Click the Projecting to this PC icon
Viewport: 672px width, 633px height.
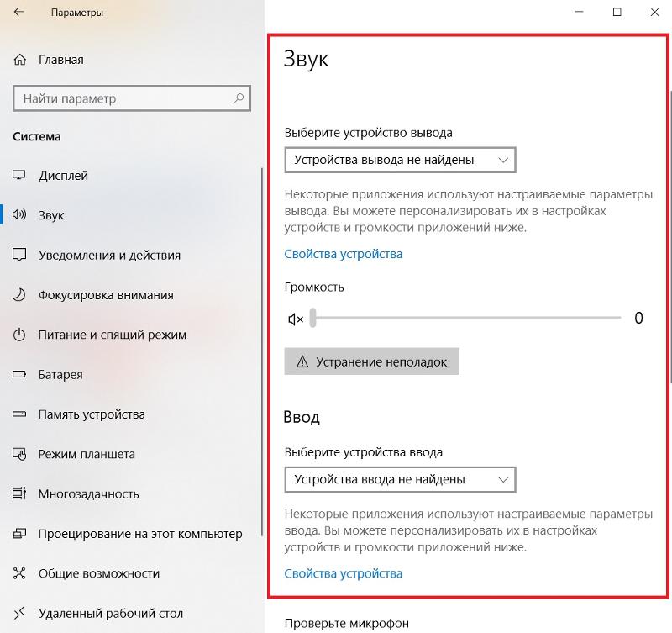pos(19,534)
